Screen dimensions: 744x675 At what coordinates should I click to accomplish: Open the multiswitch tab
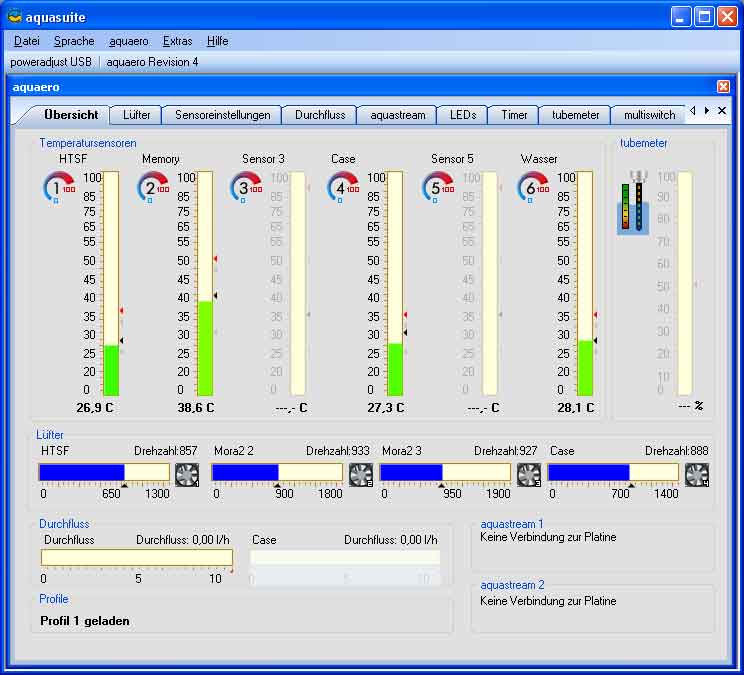[x=649, y=115]
